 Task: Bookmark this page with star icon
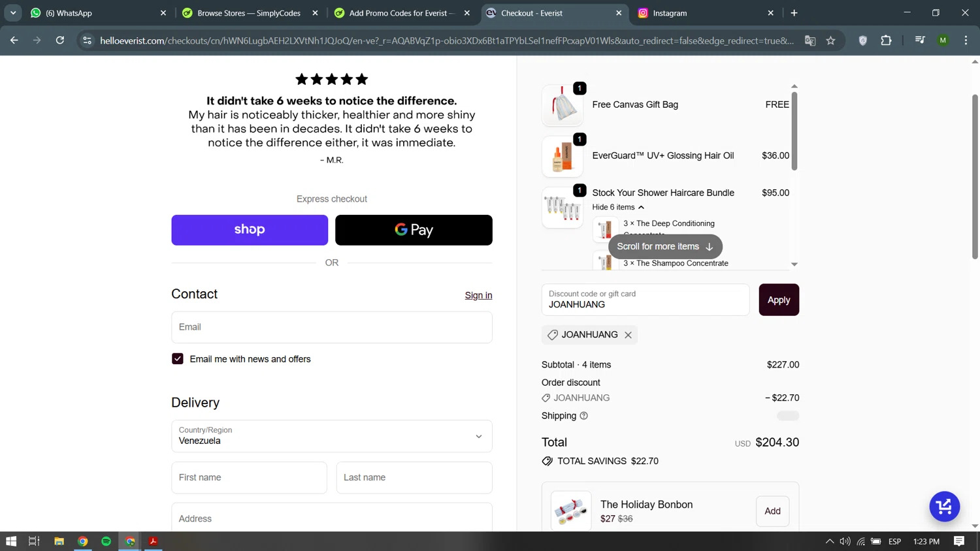pyautogui.click(x=831, y=40)
